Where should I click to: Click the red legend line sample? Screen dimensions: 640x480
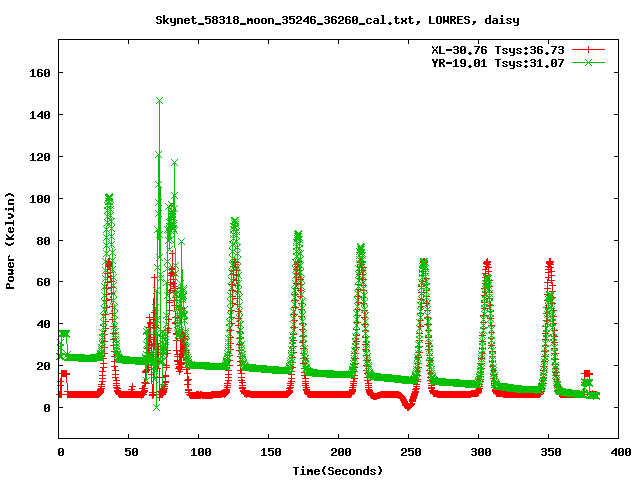(x=588, y=50)
